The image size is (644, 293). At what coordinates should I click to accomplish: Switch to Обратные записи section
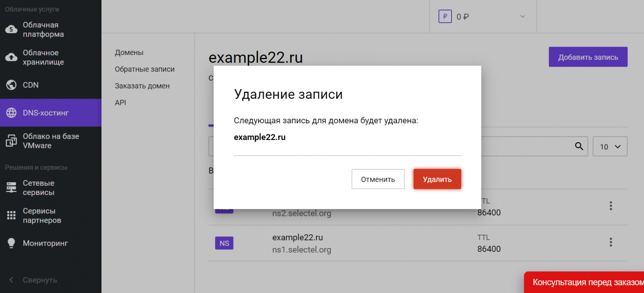pos(145,69)
